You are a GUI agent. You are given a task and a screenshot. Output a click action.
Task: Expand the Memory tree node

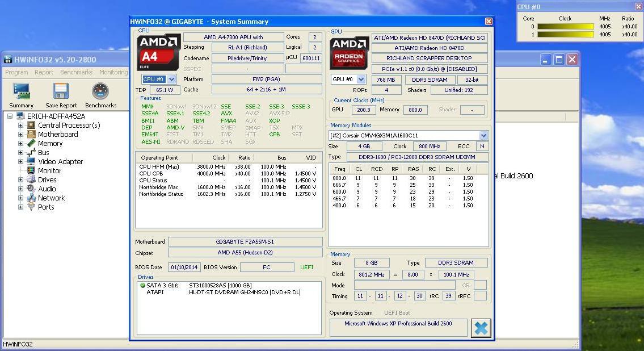[20, 143]
